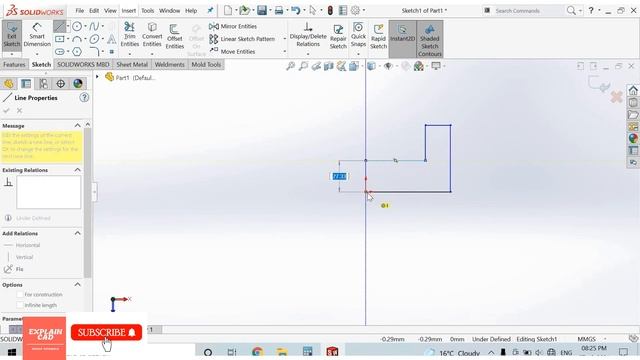
Task: Switch to the Sheet Metal tab
Action: point(132,64)
